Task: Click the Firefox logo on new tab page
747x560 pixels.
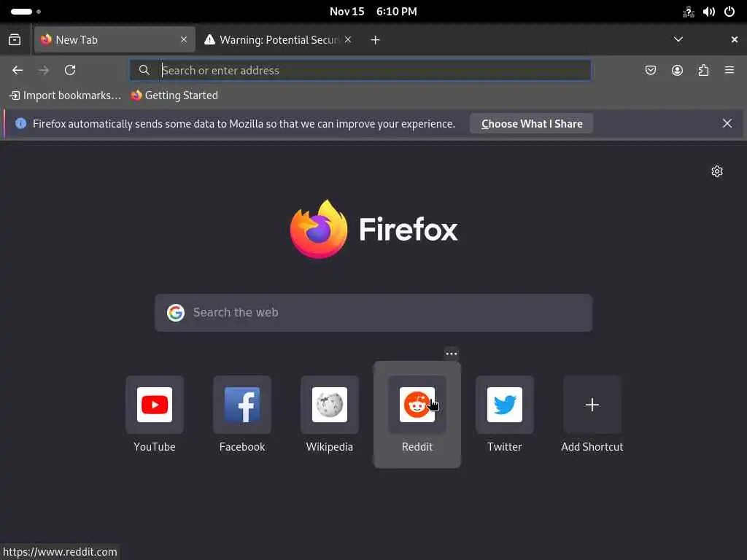Action: (x=319, y=229)
